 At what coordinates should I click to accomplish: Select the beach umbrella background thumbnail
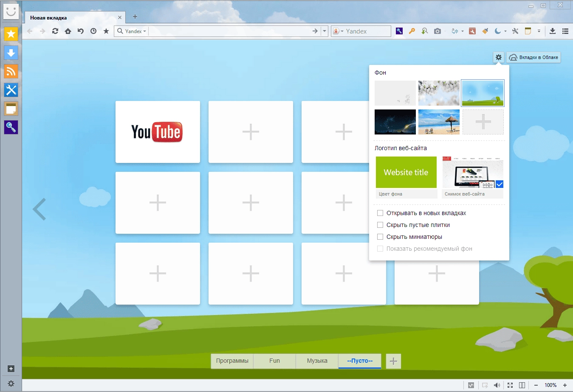click(x=439, y=122)
